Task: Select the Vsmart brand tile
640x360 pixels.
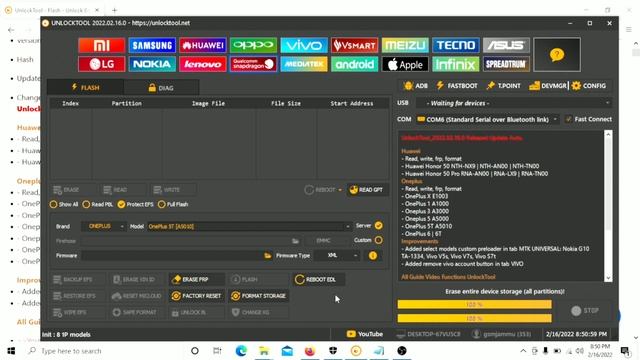Action: coord(355,45)
